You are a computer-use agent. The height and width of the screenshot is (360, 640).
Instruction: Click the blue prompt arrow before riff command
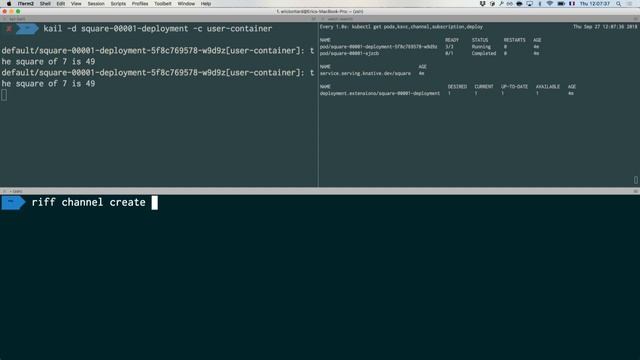pyautogui.click(x=13, y=202)
